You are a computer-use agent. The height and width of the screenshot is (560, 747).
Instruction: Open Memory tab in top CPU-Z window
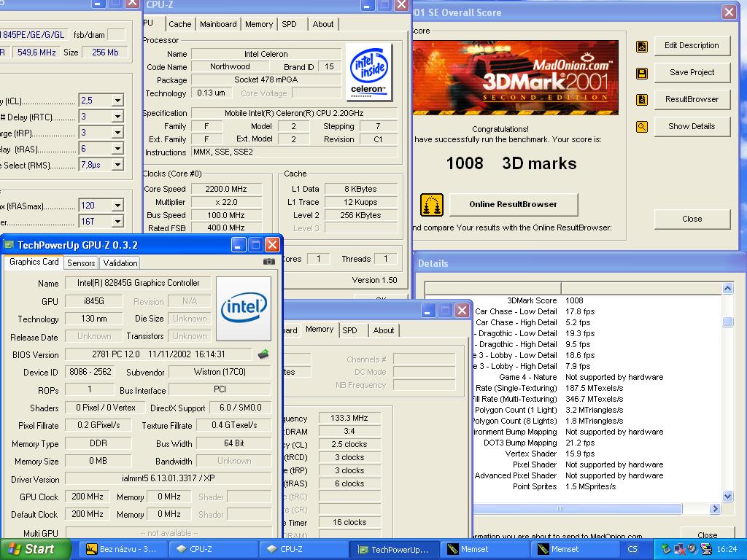pos(259,24)
